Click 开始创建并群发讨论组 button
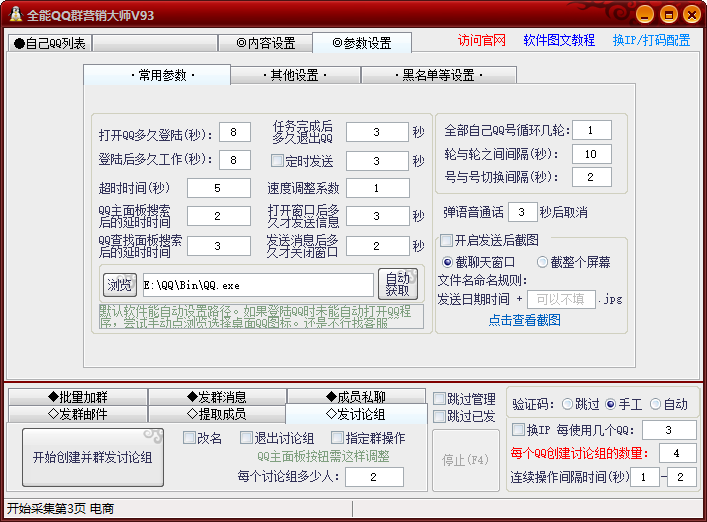Viewport: 707px width, 522px height. [x=93, y=458]
